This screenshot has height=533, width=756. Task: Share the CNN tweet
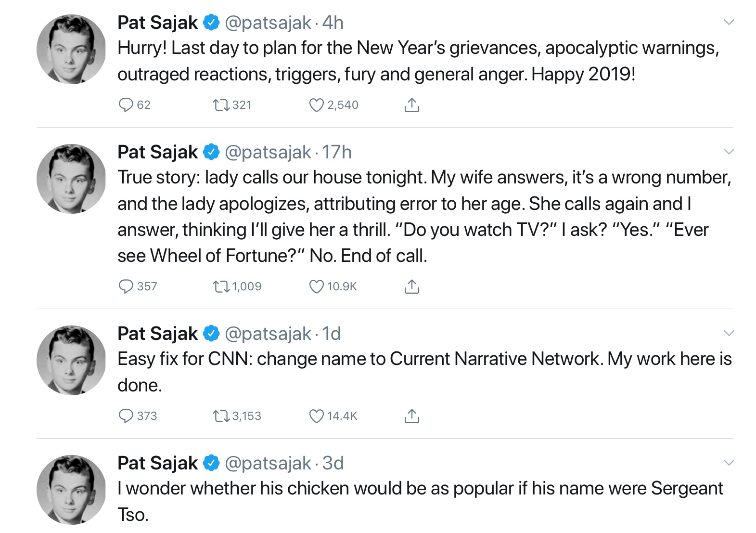point(411,416)
